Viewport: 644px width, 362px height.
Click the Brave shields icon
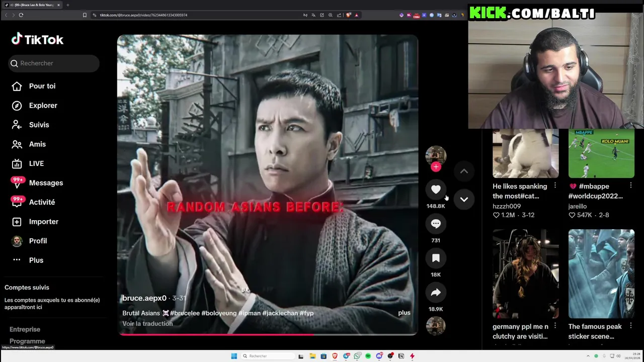click(348, 15)
